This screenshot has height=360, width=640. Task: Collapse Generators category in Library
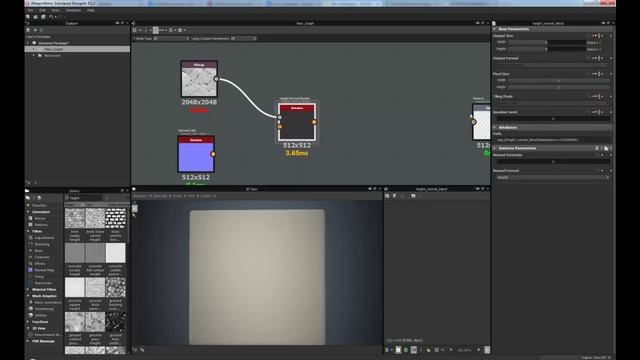click(x=28, y=212)
